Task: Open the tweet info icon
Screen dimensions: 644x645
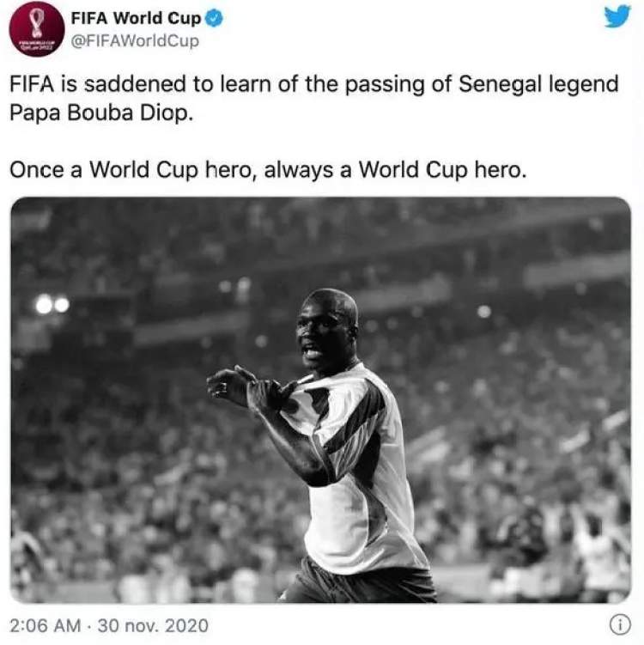Action: click(x=620, y=625)
